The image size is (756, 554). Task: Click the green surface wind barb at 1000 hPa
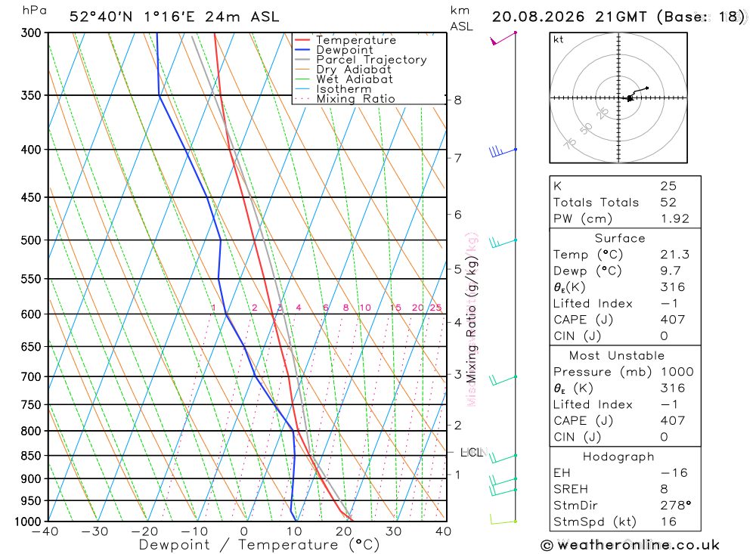click(503, 520)
